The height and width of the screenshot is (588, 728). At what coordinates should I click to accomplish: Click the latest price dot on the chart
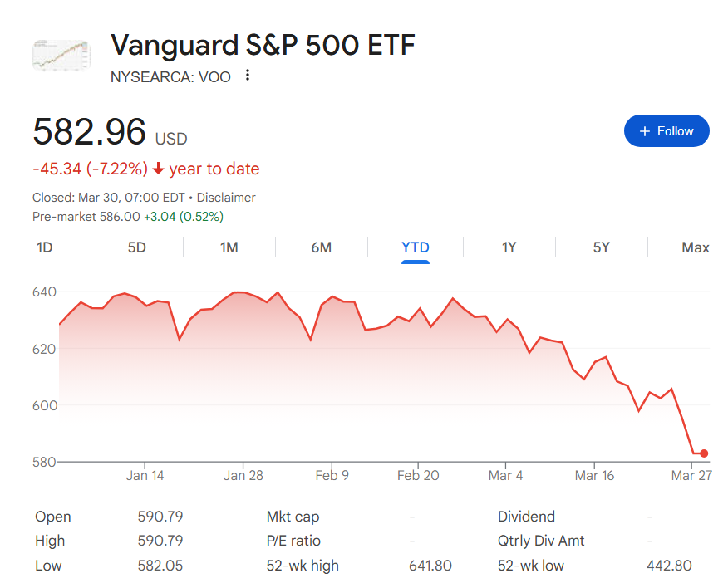click(704, 453)
